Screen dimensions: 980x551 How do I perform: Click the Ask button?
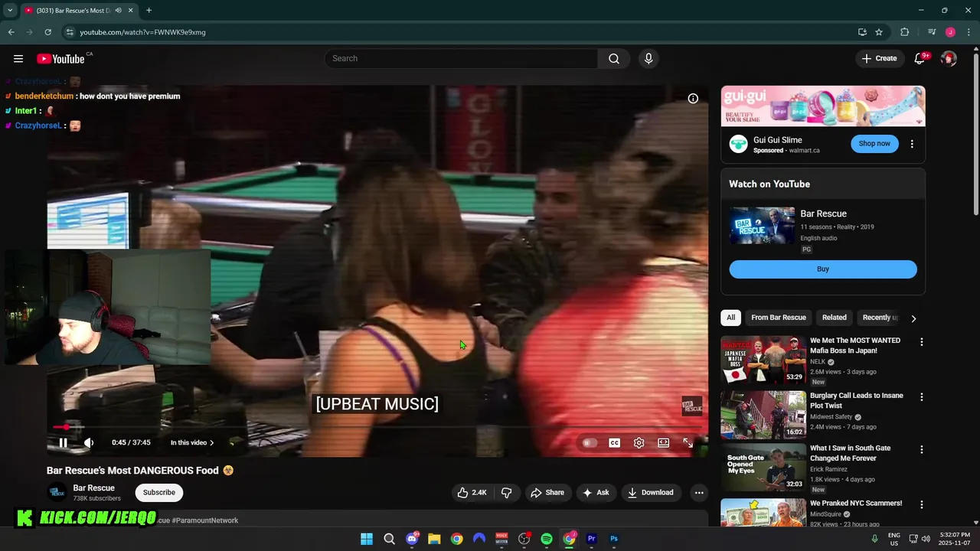pyautogui.click(x=596, y=493)
